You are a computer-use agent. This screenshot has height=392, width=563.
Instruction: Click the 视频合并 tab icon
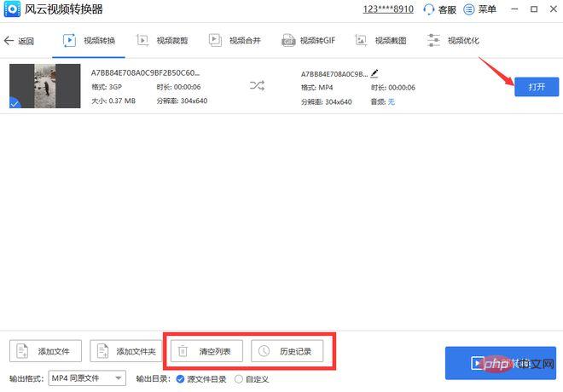coord(215,40)
